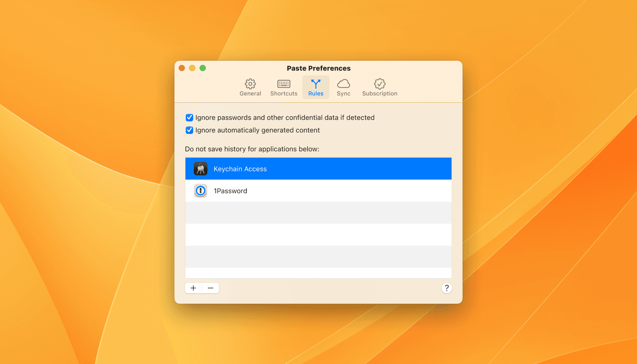Open help with the question mark button

click(447, 288)
